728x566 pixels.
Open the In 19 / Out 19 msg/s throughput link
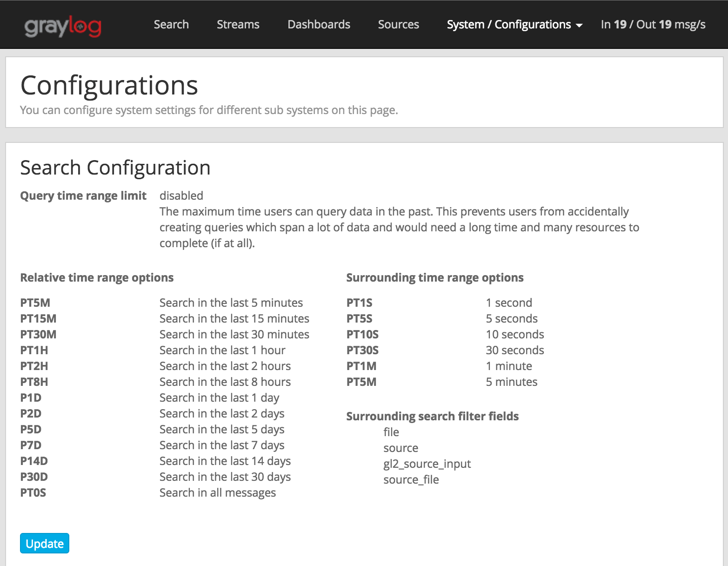(x=653, y=25)
